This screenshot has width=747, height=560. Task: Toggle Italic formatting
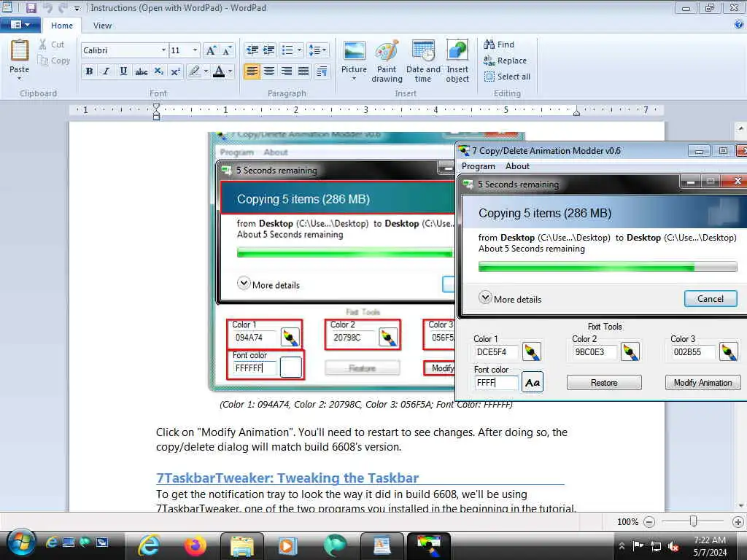pyautogui.click(x=107, y=71)
